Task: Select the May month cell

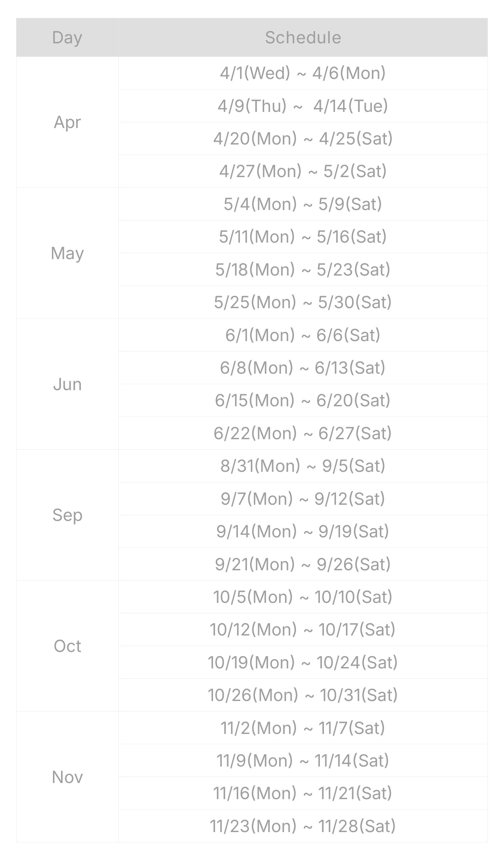Action: (x=67, y=253)
